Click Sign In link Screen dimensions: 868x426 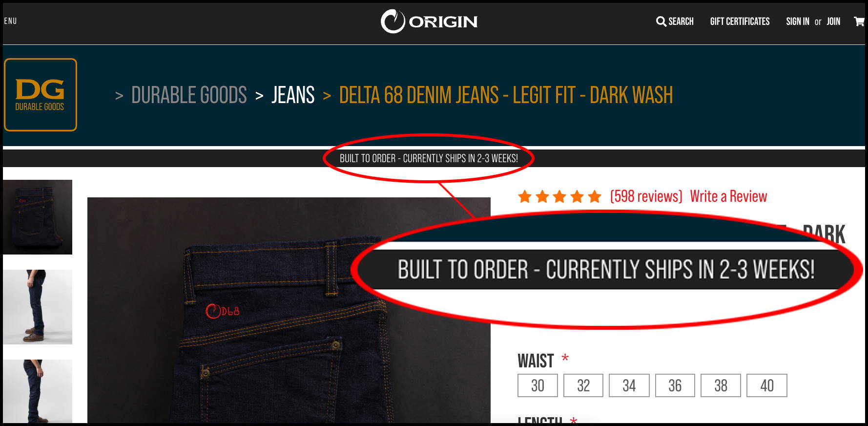pos(798,21)
